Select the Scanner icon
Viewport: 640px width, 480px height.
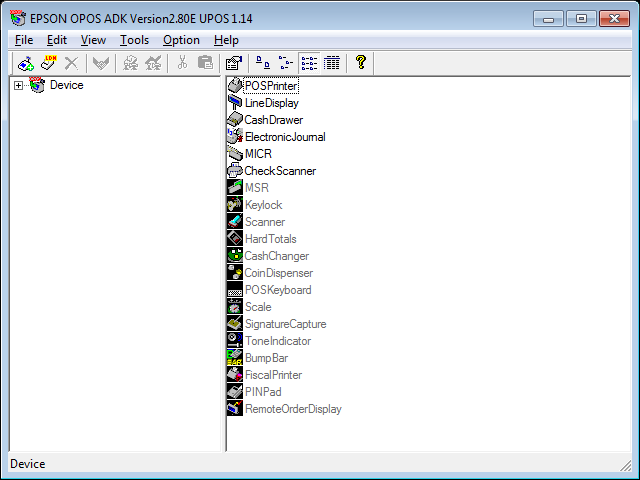pos(235,222)
